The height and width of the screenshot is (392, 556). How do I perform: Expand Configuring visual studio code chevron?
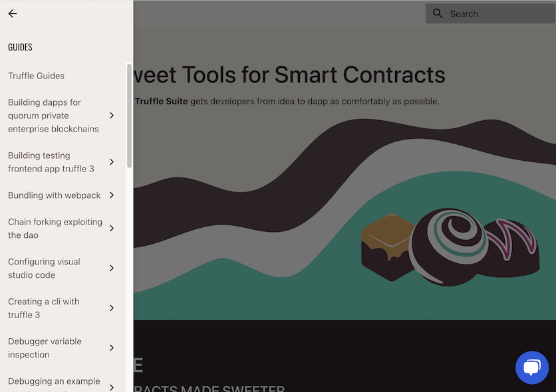(112, 268)
